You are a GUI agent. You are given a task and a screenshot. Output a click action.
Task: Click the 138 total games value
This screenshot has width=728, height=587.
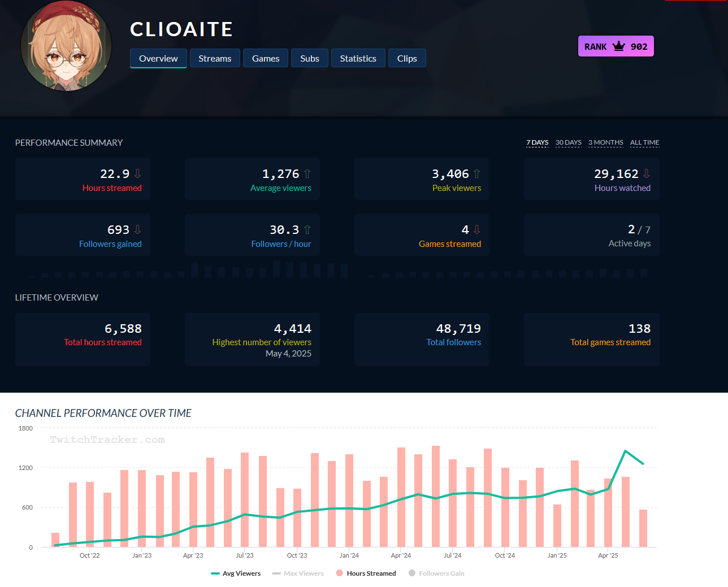pos(639,328)
